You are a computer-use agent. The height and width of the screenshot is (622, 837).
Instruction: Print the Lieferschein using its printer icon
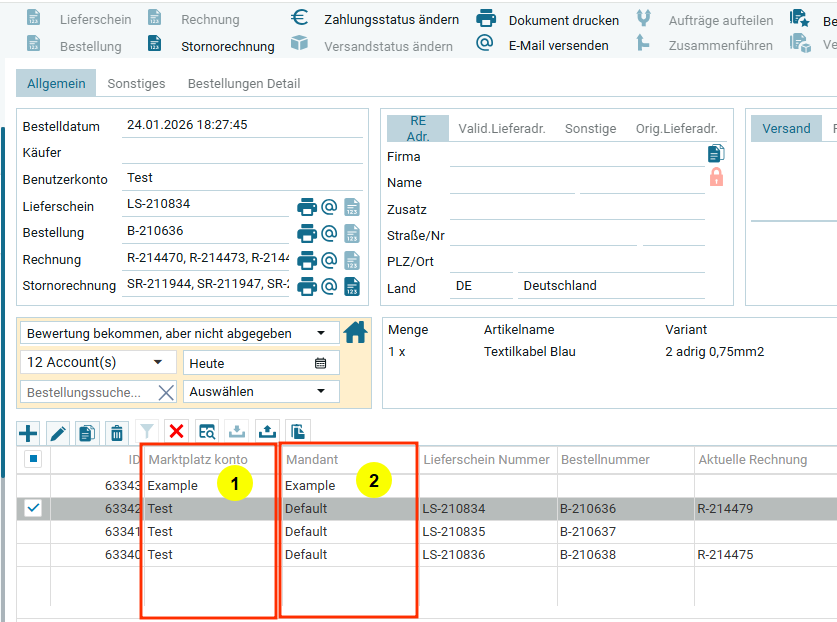[x=307, y=207]
